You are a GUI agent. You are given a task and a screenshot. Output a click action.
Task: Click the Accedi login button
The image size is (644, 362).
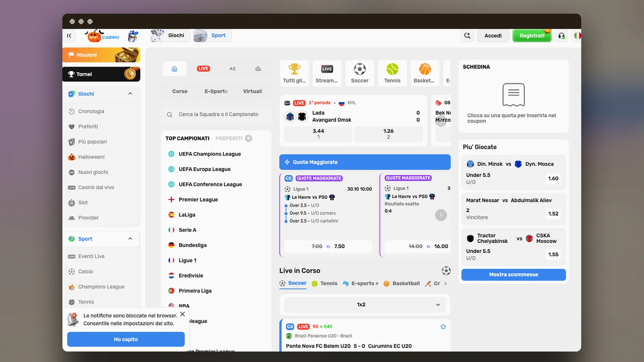[x=493, y=35]
